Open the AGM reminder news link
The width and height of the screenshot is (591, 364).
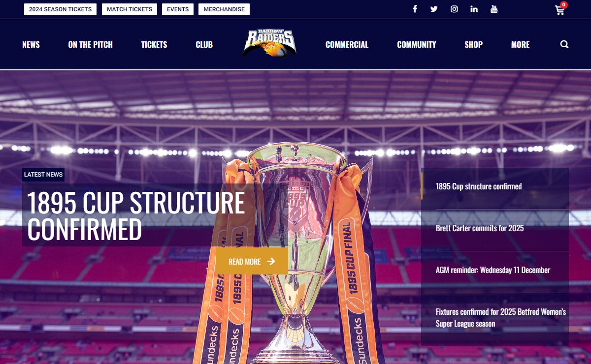[x=493, y=270]
